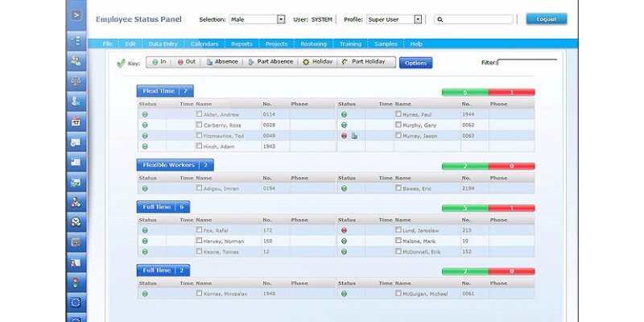Click the green In-count bar for Flexi Time

(x=464, y=93)
